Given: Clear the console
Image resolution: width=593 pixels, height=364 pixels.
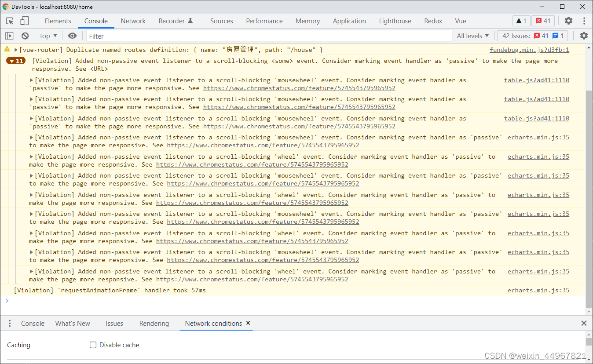Looking at the screenshot, I should pos(25,36).
